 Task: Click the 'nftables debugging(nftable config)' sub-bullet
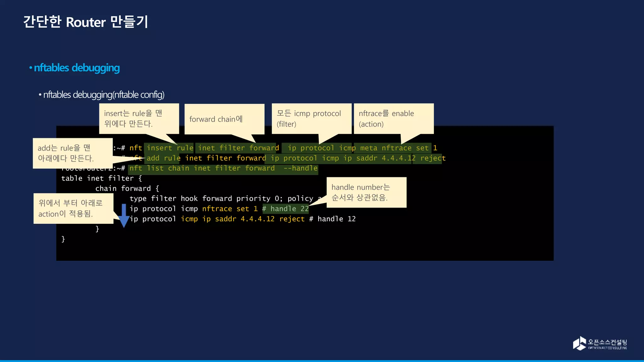pos(103,95)
